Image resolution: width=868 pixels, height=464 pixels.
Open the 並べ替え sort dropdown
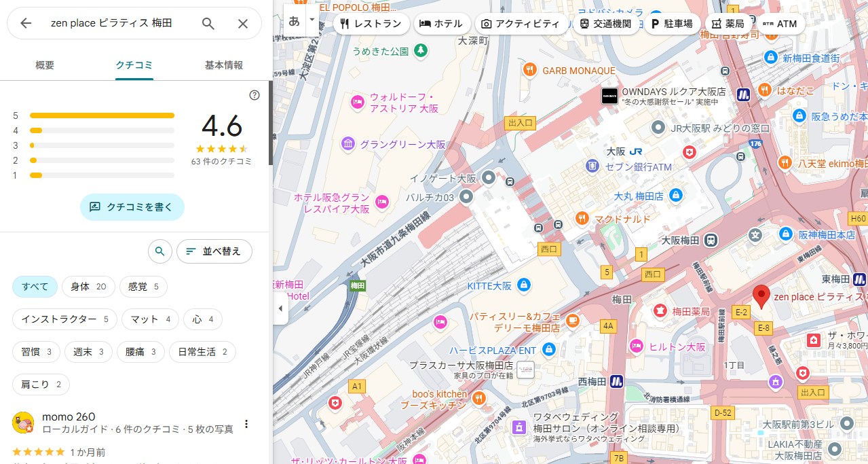pyautogui.click(x=214, y=251)
